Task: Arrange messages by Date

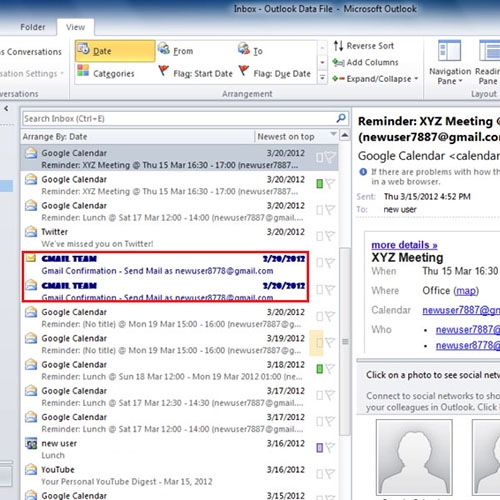Action: click(115, 51)
